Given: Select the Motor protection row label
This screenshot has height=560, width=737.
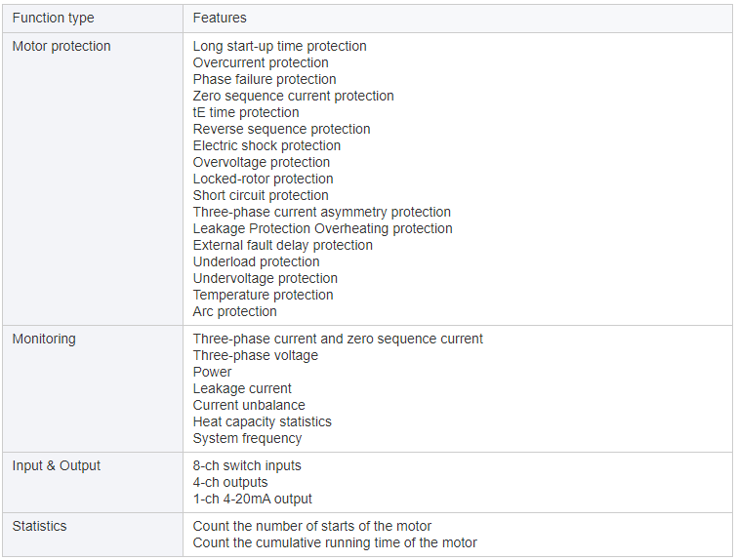Looking at the screenshot, I should (x=61, y=46).
